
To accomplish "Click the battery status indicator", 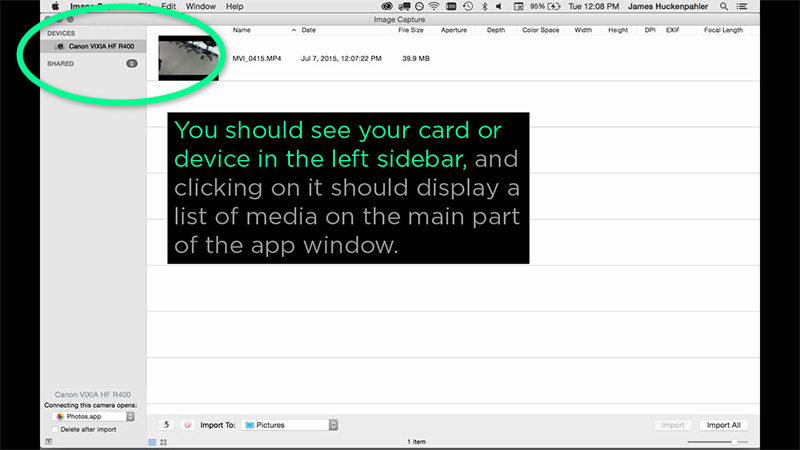I will coord(545,6).
